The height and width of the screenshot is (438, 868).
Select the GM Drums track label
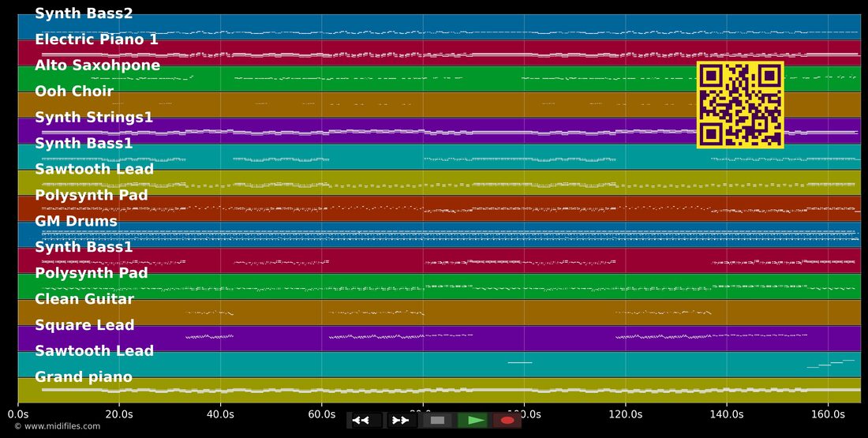tap(76, 221)
